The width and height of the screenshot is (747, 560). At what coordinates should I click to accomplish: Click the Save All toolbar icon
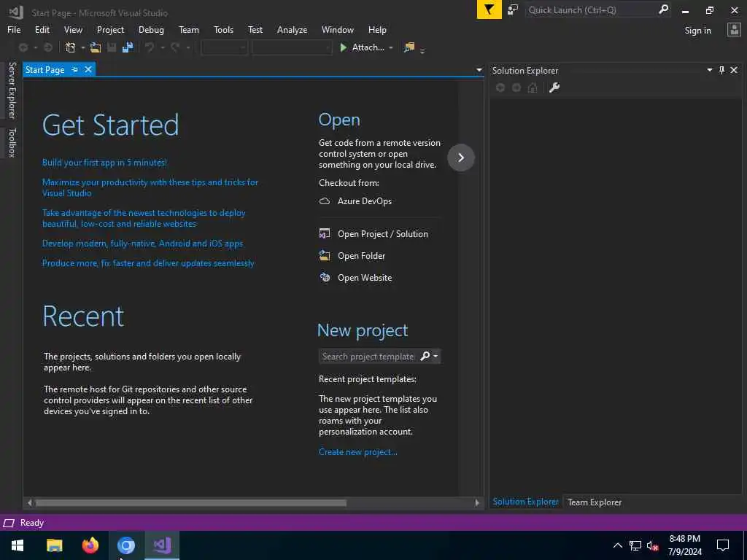click(x=128, y=47)
